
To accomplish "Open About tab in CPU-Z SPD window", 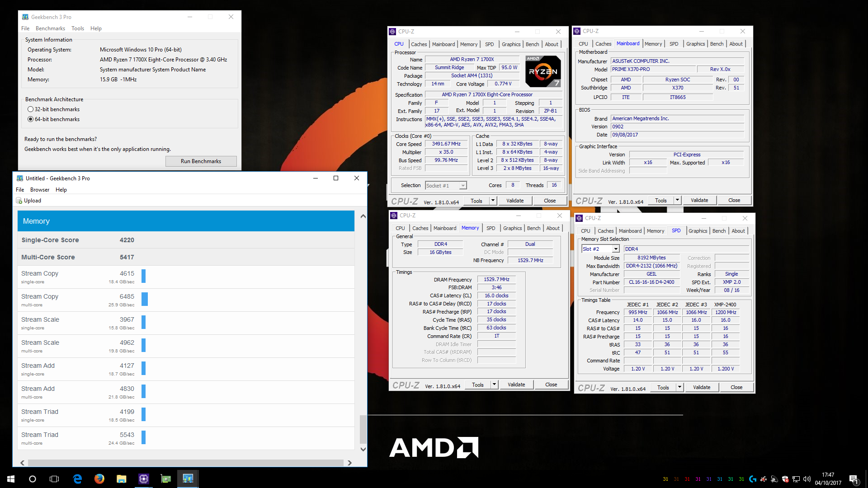I will [738, 231].
